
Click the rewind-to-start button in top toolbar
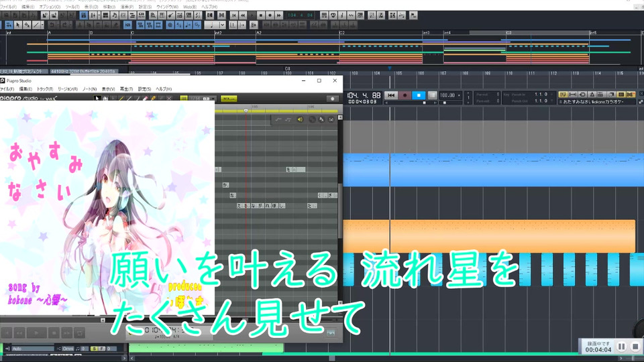233,15
